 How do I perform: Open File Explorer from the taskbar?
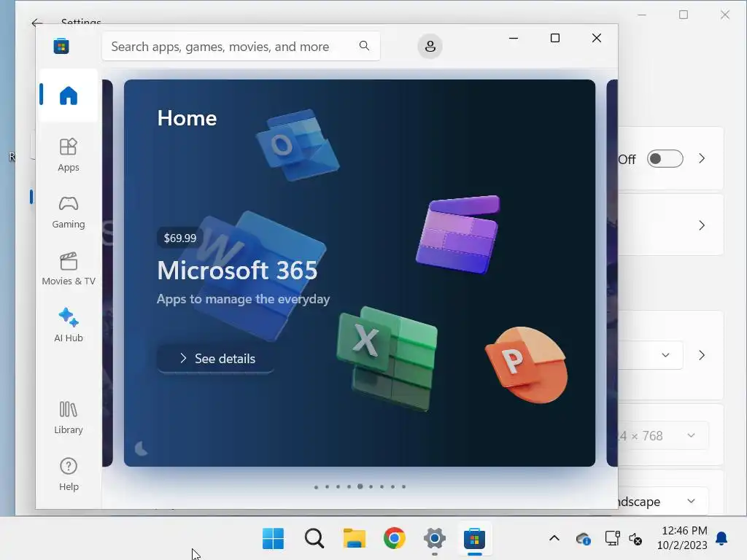click(x=355, y=539)
